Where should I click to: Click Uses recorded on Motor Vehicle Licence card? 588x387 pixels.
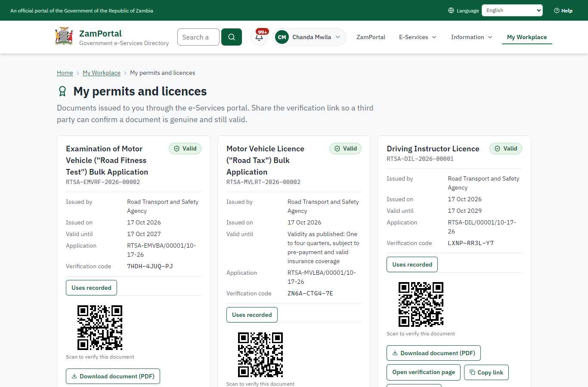(252, 315)
